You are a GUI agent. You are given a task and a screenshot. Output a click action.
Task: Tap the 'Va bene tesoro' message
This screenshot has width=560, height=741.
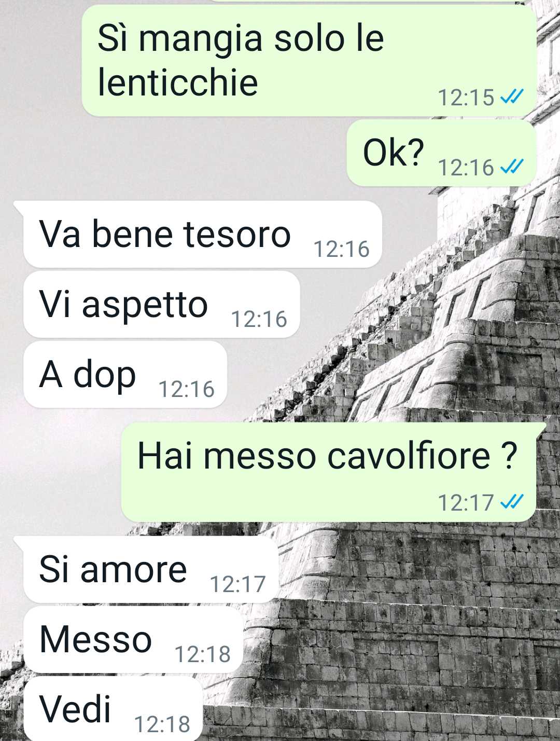pos(202,235)
